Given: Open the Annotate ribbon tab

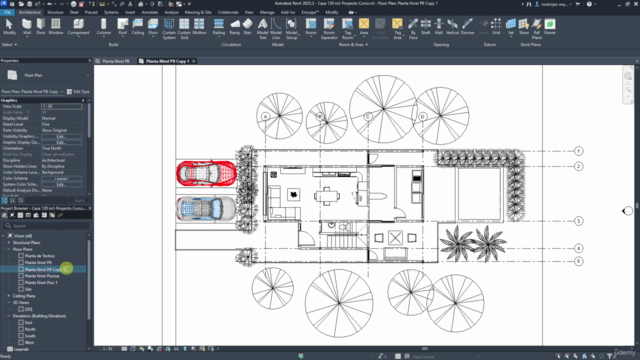Looking at the screenshot, I should point(149,12).
